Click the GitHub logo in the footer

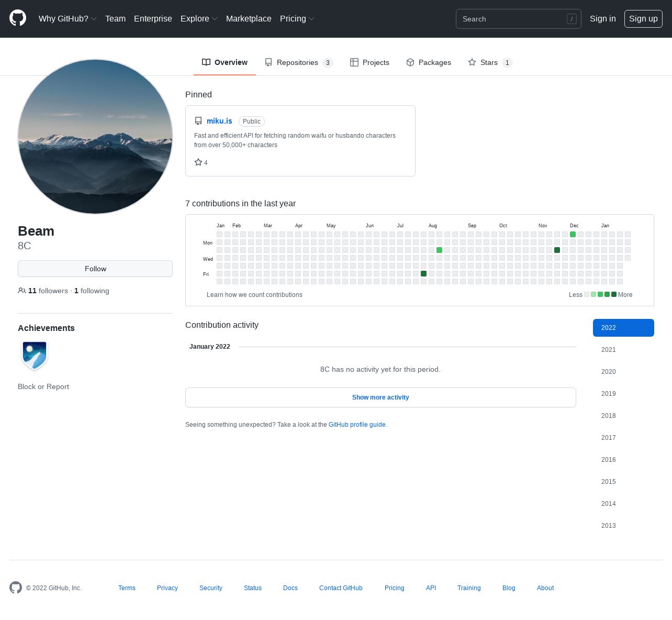tap(16, 588)
